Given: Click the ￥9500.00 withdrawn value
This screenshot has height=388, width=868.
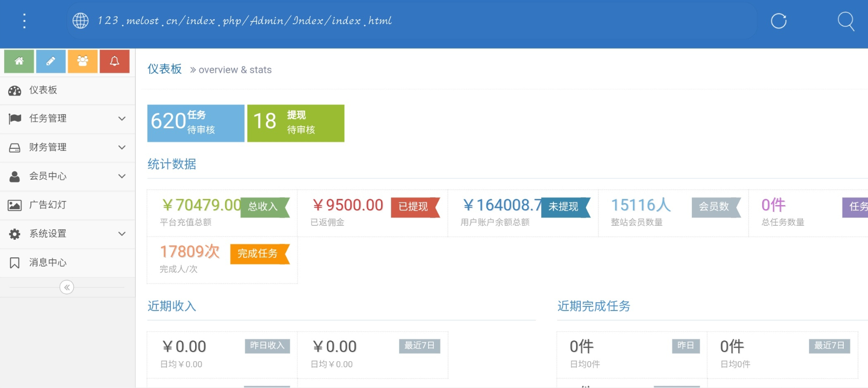Looking at the screenshot, I should pyautogui.click(x=347, y=205).
